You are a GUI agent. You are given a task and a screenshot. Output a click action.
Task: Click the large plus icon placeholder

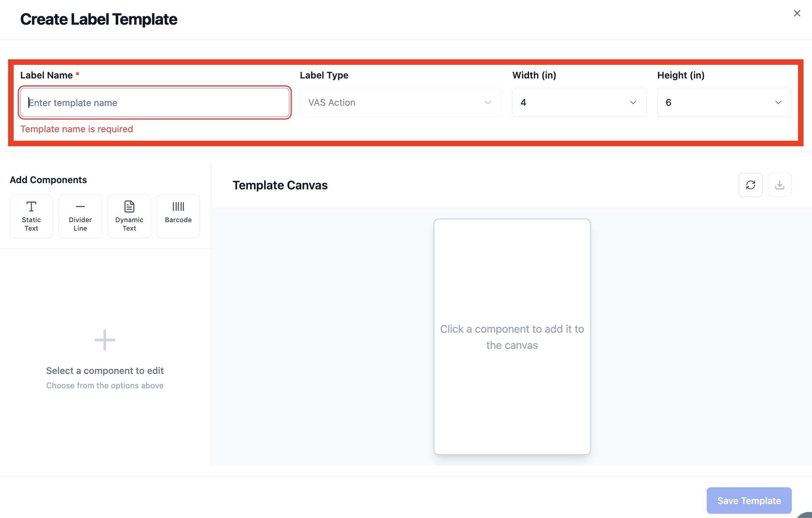(x=105, y=340)
